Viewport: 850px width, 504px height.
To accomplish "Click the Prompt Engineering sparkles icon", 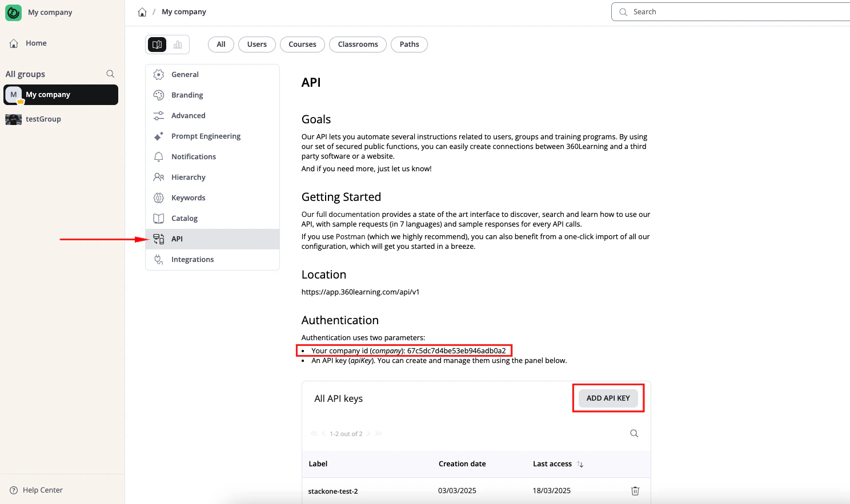I will point(158,136).
